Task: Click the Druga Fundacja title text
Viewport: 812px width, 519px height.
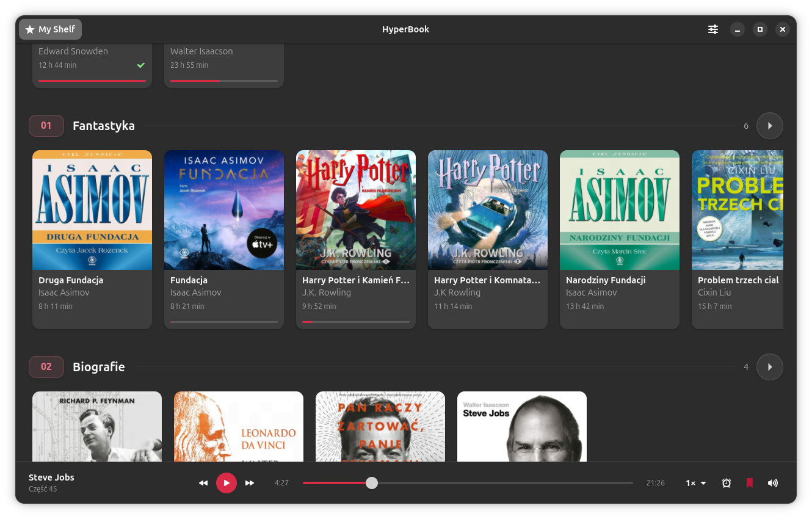Action: point(71,280)
